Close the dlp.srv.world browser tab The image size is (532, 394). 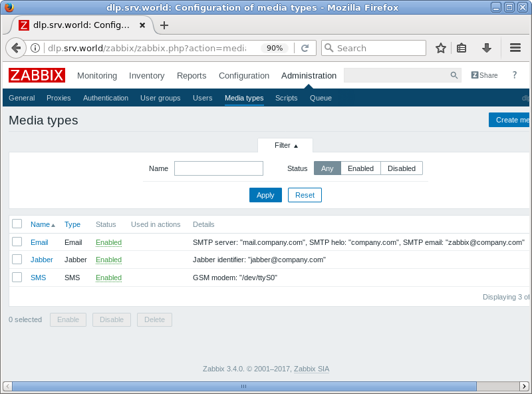142,25
